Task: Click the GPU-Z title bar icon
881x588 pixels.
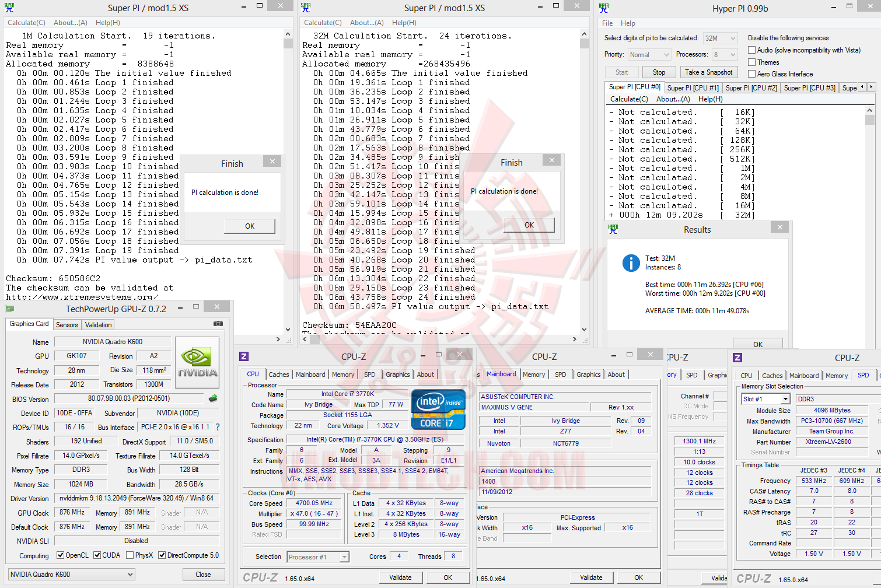Action: [9, 309]
